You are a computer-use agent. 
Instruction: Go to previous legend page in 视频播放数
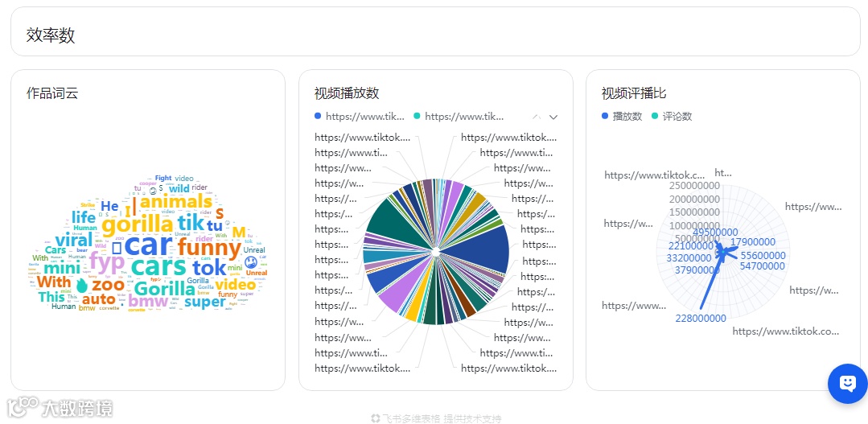coord(536,117)
